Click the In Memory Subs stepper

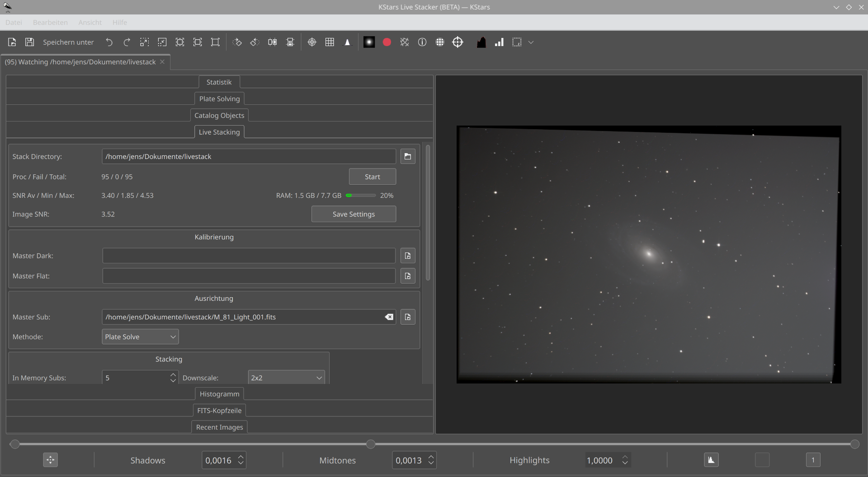tap(173, 378)
